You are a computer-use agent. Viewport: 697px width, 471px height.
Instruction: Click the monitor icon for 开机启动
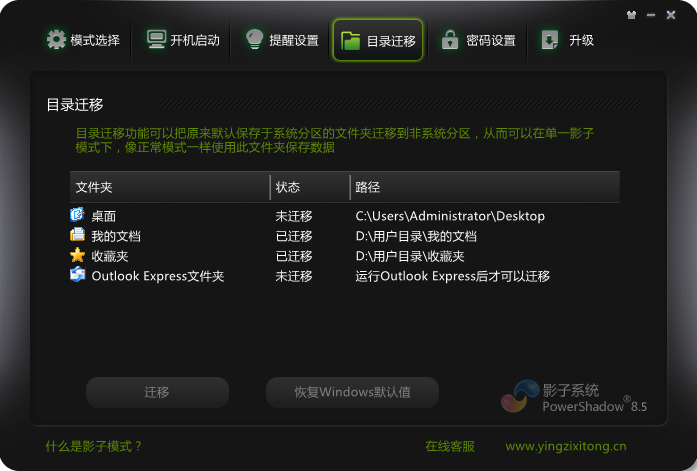click(x=156, y=40)
